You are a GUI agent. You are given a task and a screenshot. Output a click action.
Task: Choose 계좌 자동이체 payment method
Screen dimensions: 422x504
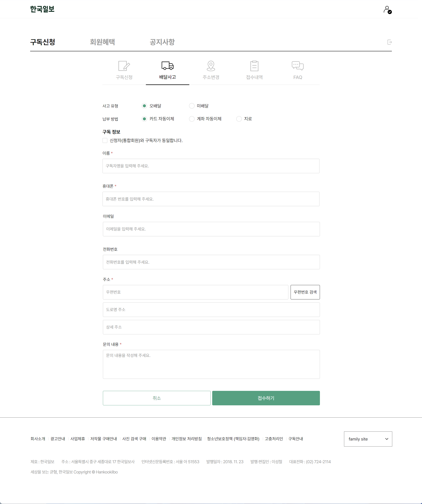tap(192, 119)
